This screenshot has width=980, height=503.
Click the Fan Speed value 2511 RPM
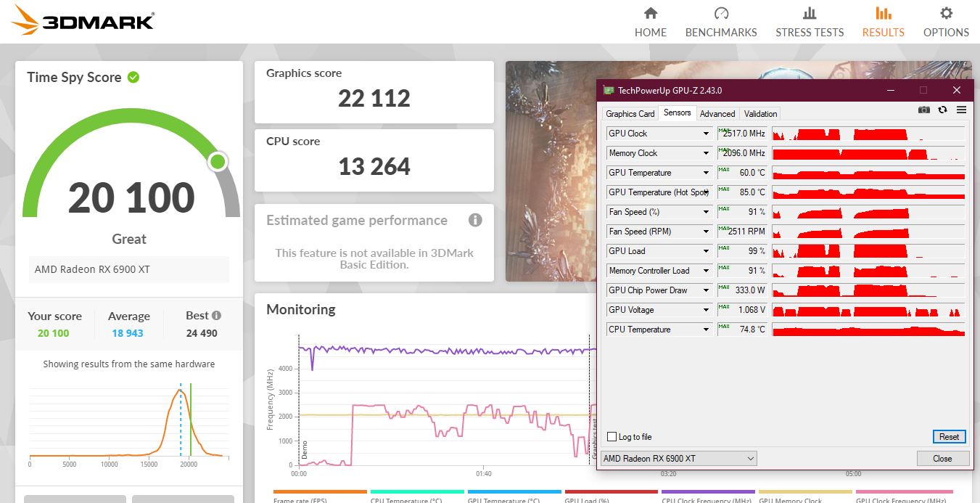click(741, 232)
